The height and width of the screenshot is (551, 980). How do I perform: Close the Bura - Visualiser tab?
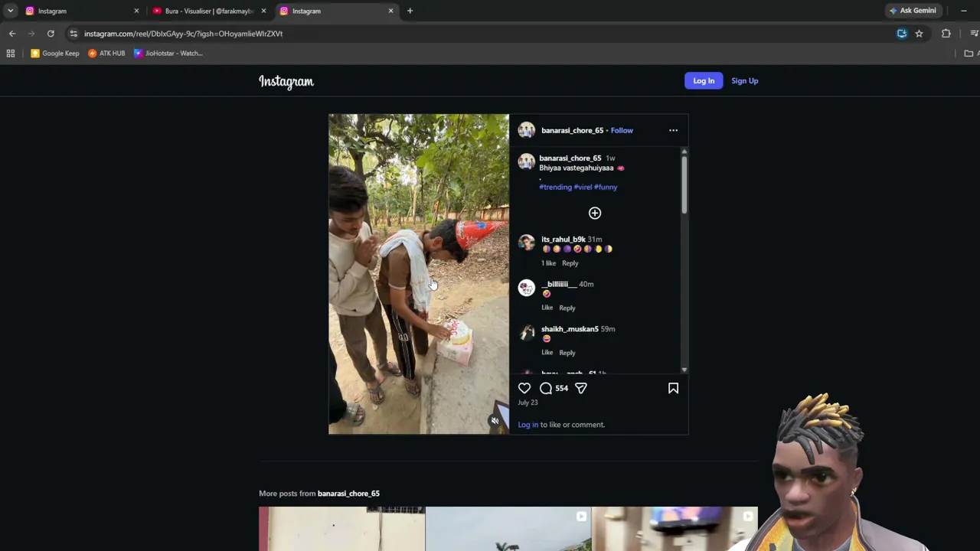[263, 11]
